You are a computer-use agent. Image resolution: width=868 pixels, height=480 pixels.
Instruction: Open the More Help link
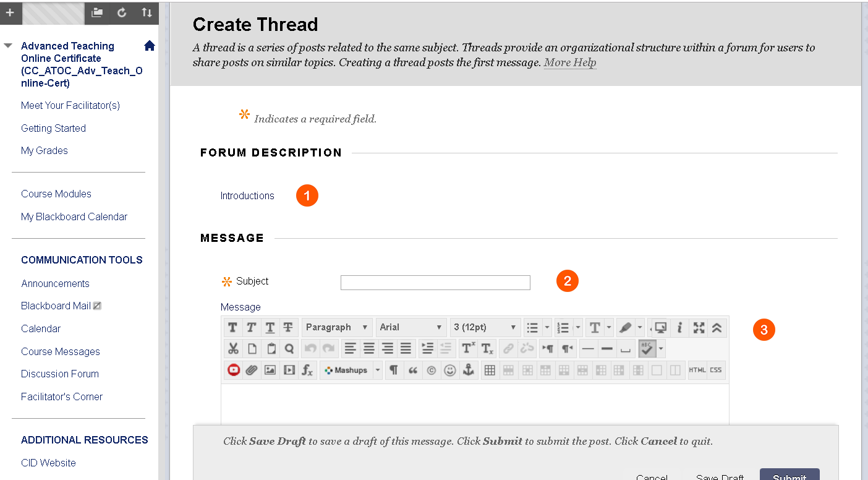coord(569,62)
